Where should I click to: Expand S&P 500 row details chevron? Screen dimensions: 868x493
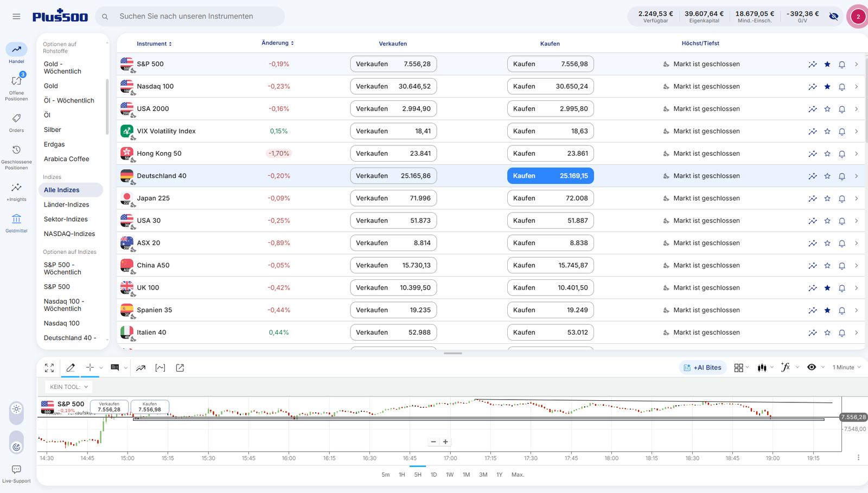point(857,64)
